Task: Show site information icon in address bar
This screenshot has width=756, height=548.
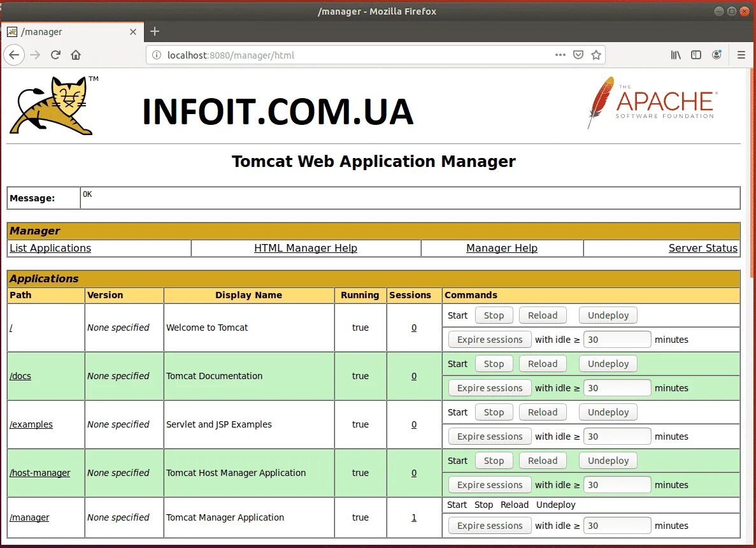Action: pos(157,55)
